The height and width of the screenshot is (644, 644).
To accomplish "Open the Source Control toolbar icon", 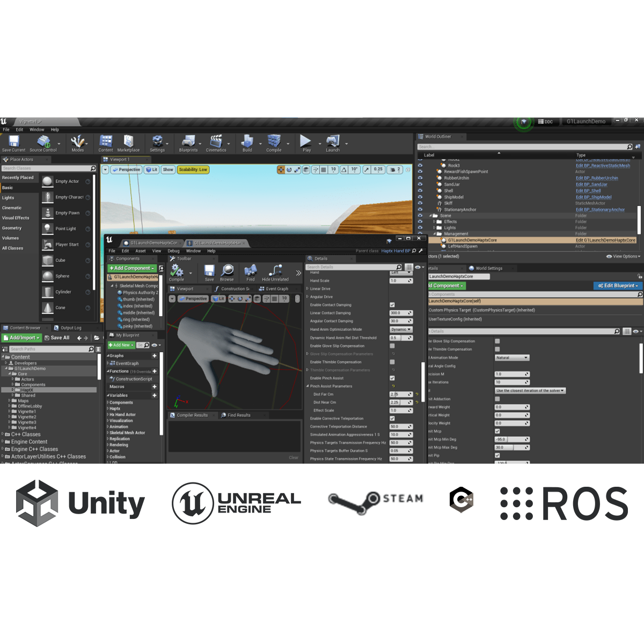I will (43, 143).
